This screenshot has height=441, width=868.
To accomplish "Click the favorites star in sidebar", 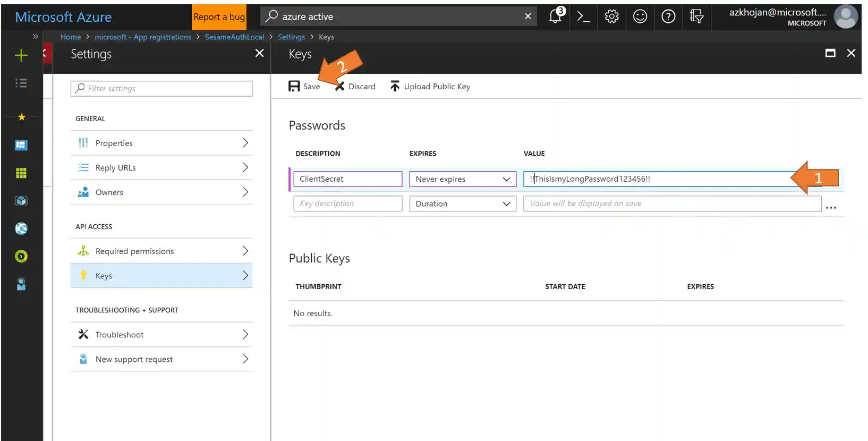I will click(21, 117).
